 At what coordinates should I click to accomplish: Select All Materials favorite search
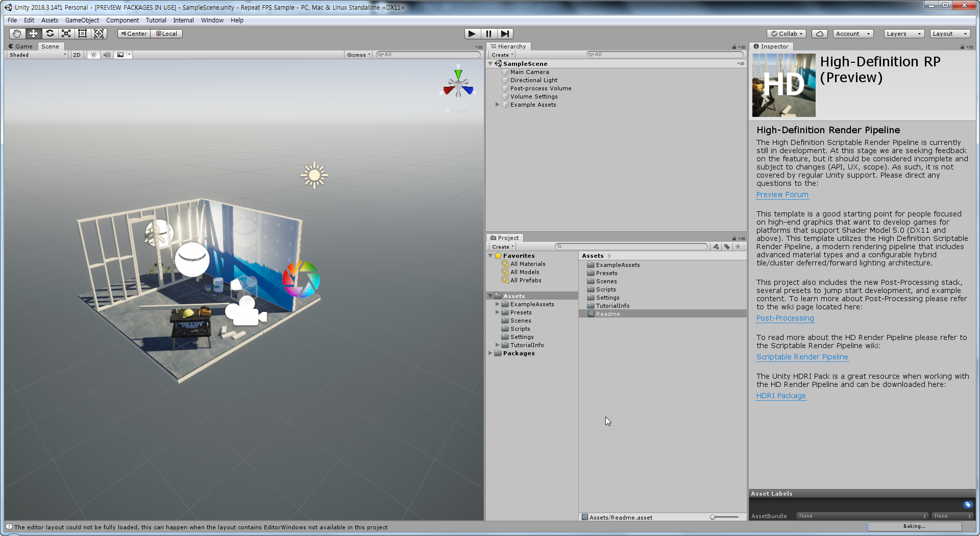(527, 264)
